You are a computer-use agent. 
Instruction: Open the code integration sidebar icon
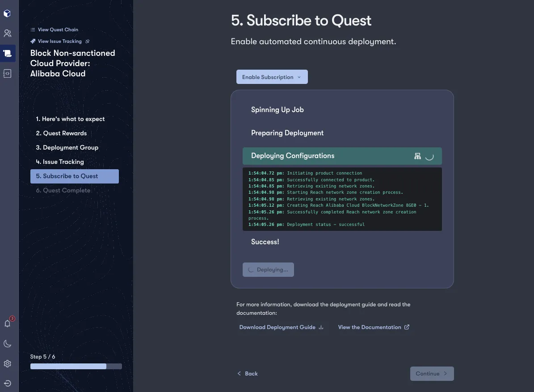7,73
